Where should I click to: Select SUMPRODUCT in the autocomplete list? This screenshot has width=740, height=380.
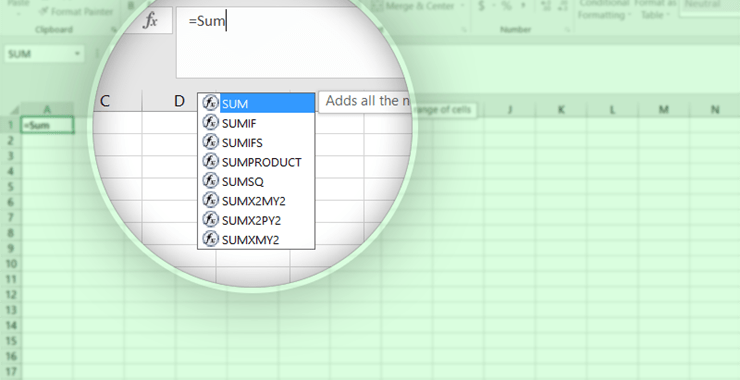[256, 162]
